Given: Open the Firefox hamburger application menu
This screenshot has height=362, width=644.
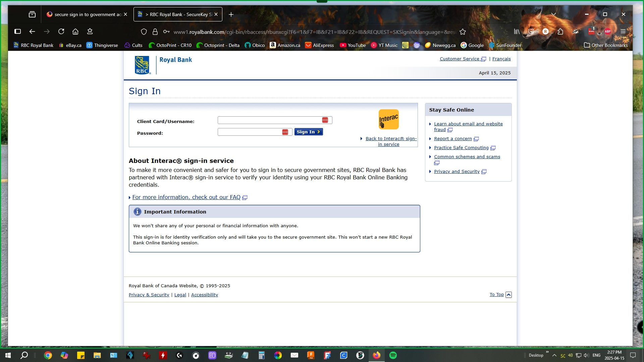Looking at the screenshot, I should pos(623,32).
